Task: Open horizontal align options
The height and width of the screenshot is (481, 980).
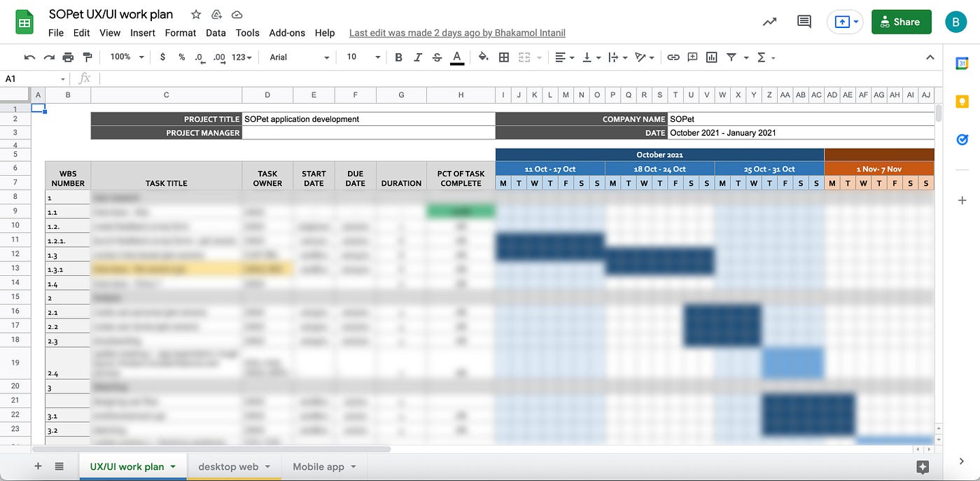Action: click(x=564, y=57)
